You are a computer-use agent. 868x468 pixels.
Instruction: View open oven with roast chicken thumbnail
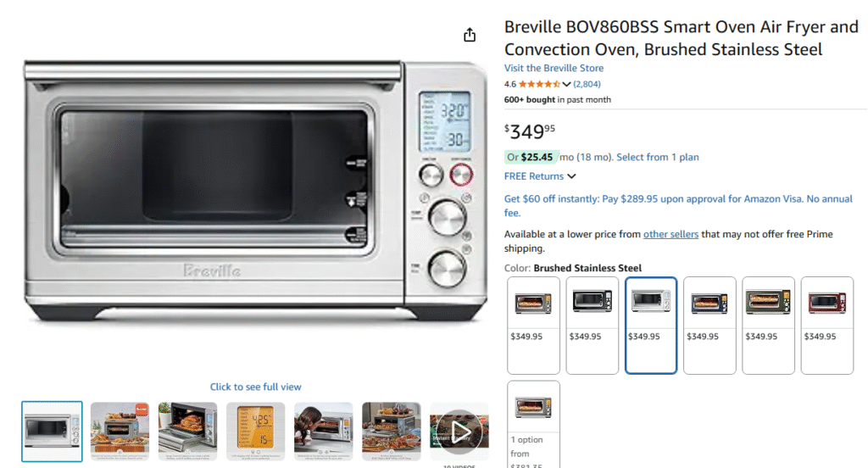coord(187,432)
